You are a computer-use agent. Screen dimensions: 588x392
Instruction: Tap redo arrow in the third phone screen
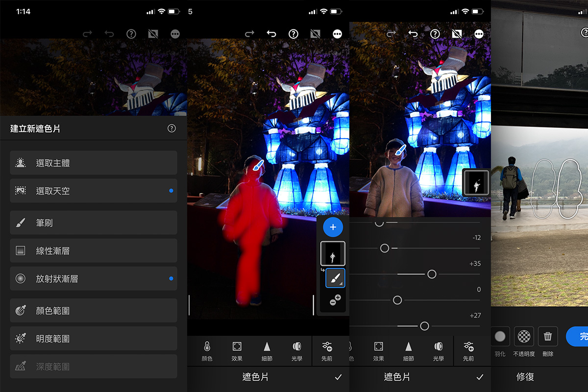coord(391,34)
